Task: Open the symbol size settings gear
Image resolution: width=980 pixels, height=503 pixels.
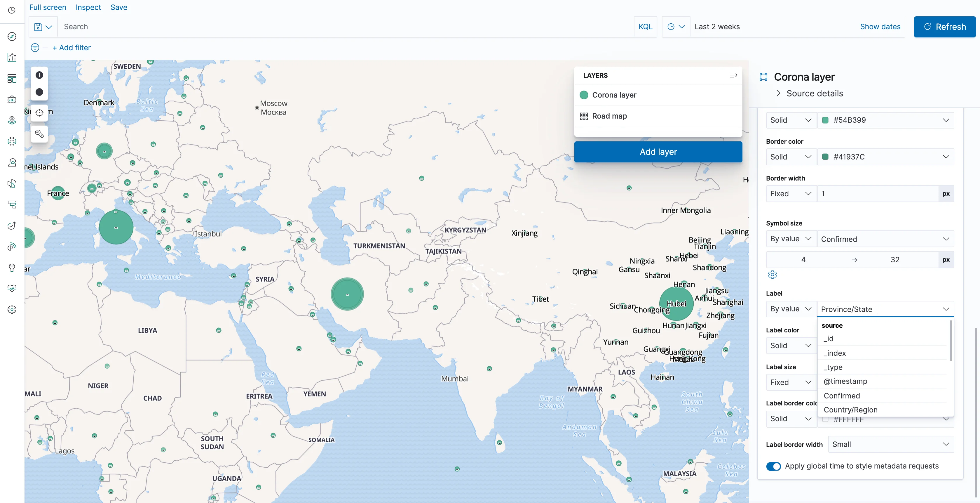Action: (772, 275)
